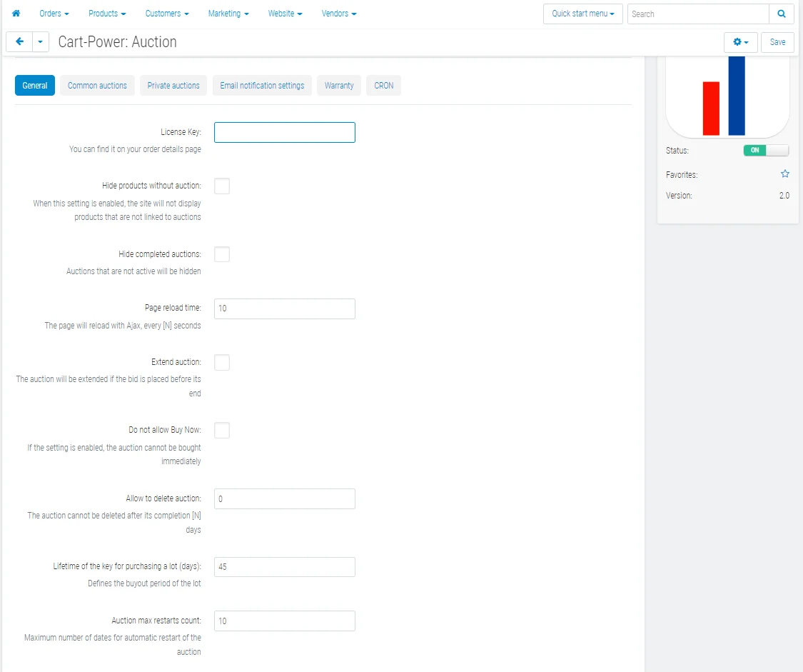Click the Lifetime of key field

pyautogui.click(x=285, y=567)
